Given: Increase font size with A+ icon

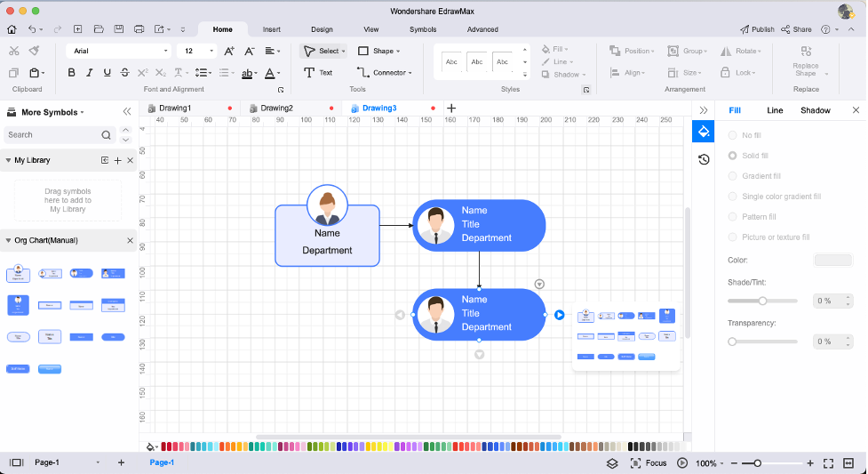Looking at the screenshot, I should pyautogui.click(x=229, y=51).
